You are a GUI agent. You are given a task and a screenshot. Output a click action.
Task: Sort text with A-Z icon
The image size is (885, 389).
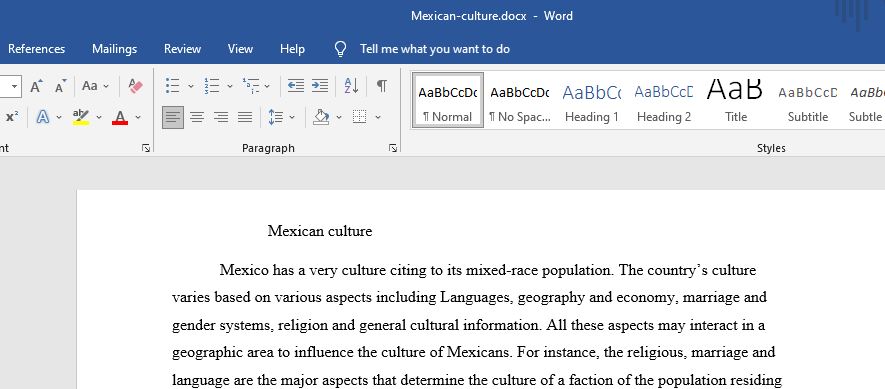pos(351,86)
